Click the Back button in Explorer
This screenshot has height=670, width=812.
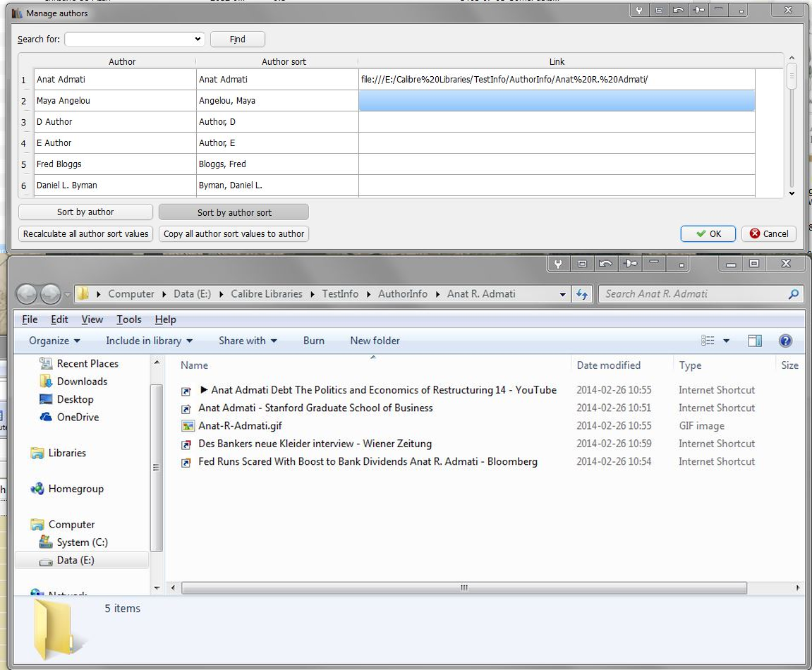click(x=27, y=294)
